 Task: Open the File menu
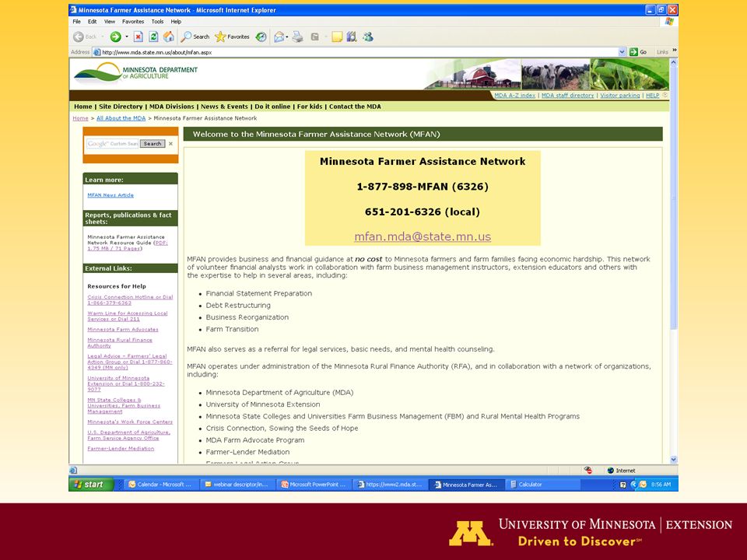[x=77, y=22]
